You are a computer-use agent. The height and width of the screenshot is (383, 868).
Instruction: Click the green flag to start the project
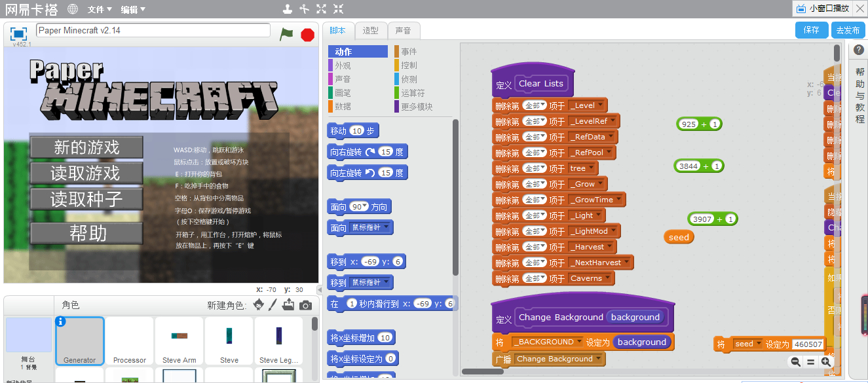point(286,34)
